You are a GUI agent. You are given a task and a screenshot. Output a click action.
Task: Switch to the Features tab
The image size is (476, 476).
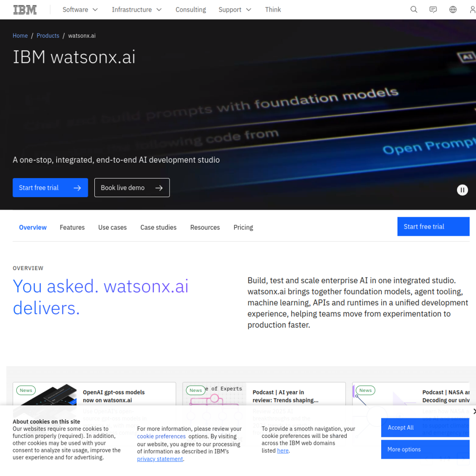72,227
